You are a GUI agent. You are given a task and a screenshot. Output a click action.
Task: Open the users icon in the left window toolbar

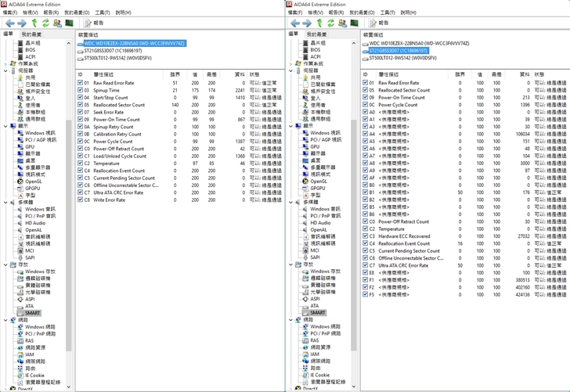point(57,23)
